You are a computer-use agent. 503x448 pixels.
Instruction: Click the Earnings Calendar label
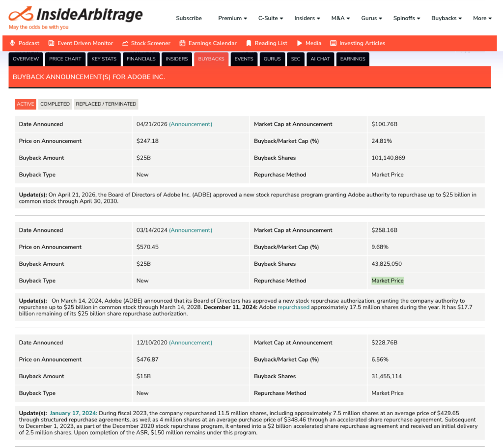click(212, 43)
